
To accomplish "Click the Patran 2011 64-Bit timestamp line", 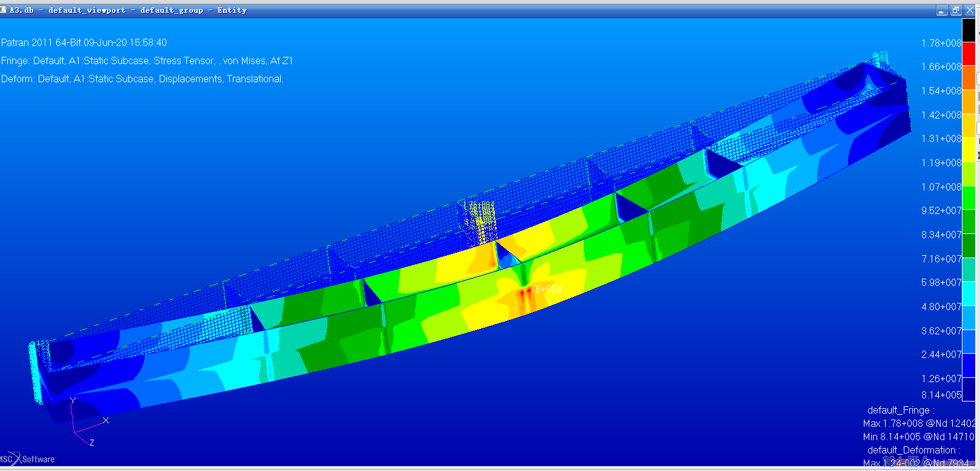I will 84,42.
